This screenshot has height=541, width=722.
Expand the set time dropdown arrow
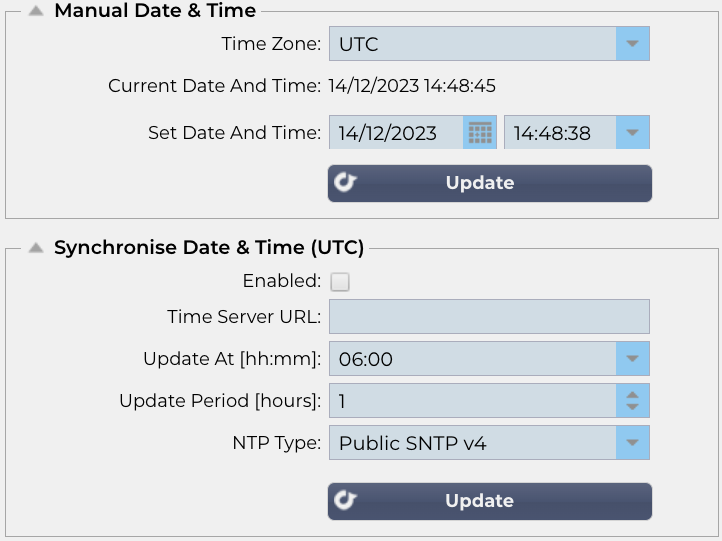click(632, 132)
